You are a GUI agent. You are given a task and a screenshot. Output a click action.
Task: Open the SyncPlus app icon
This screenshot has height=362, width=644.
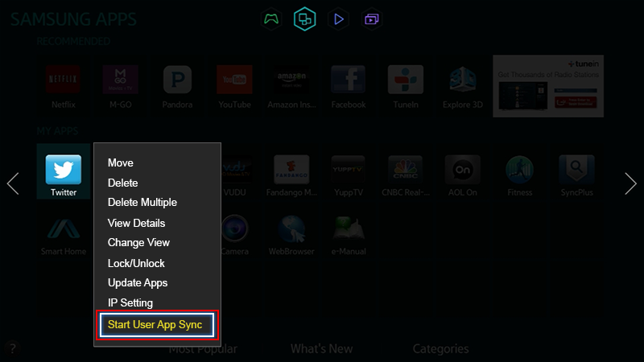576,170
